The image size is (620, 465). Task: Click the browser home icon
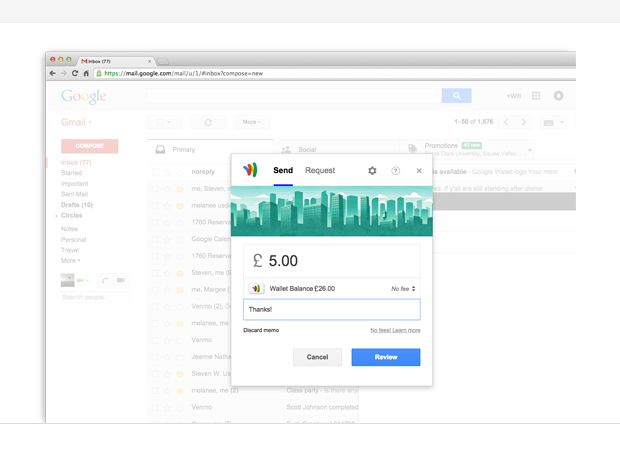86,73
